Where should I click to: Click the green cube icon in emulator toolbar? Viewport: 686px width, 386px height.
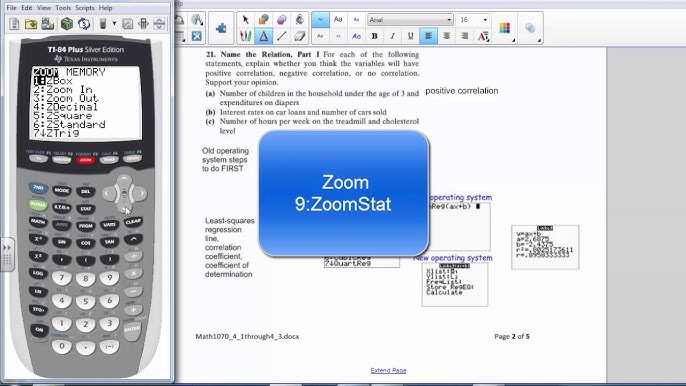[67, 24]
